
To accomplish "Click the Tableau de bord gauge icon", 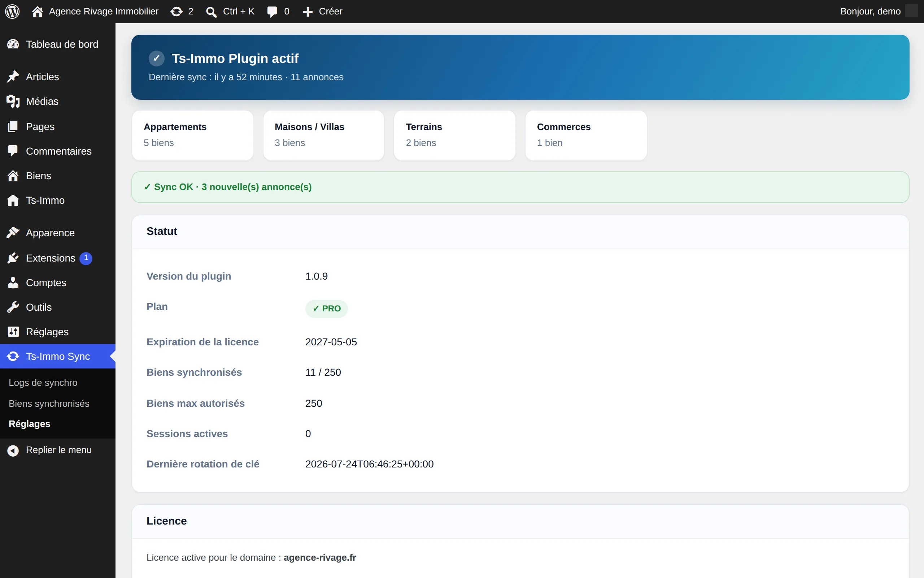I will (13, 44).
